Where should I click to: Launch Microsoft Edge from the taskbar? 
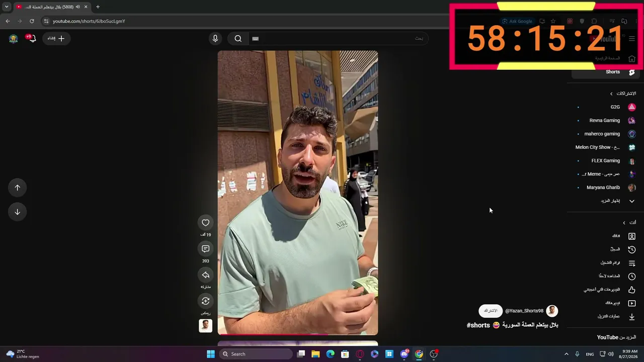(330, 354)
